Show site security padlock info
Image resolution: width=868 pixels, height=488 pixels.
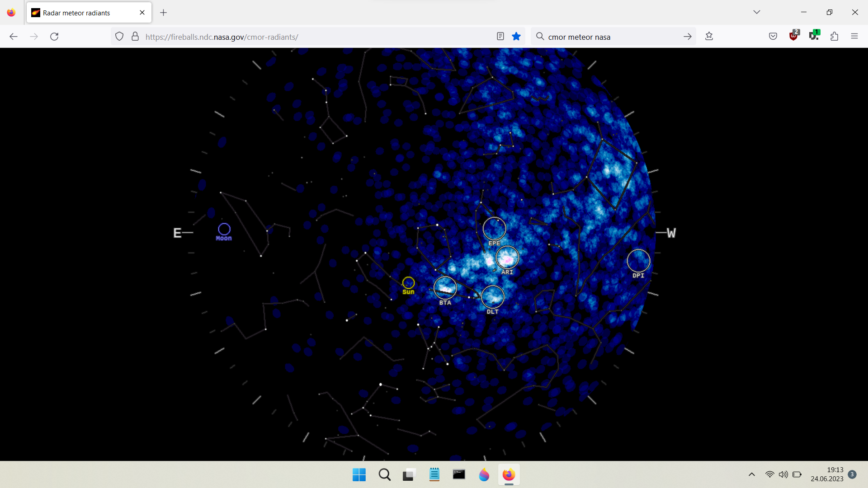coord(135,37)
